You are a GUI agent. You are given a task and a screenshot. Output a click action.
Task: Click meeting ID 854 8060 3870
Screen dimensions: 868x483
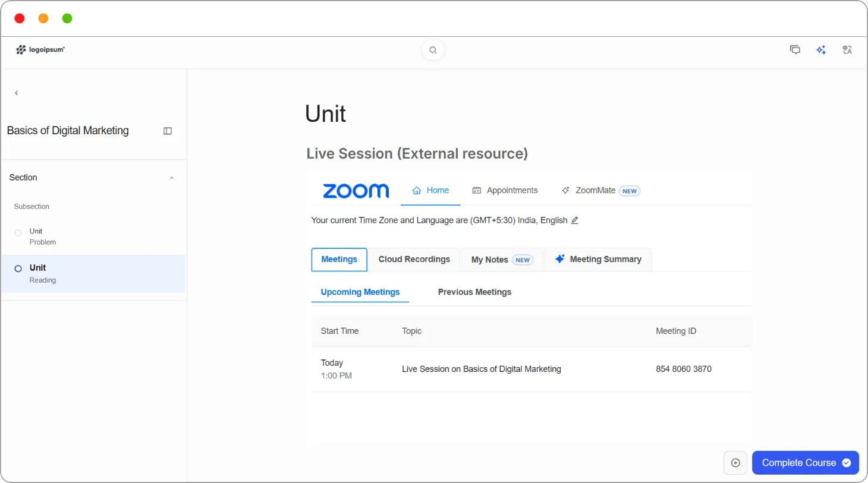tap(684, 369)
